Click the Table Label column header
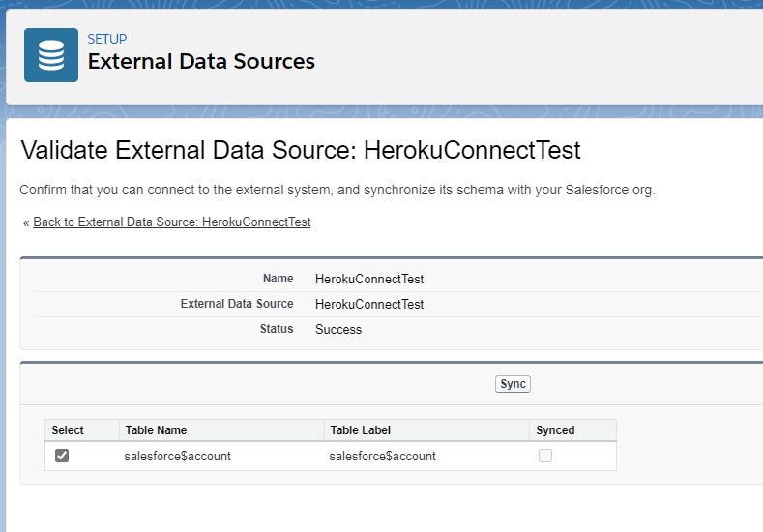Image resolution: width=763 pixels, height=532 pixels. coord(361,430)
